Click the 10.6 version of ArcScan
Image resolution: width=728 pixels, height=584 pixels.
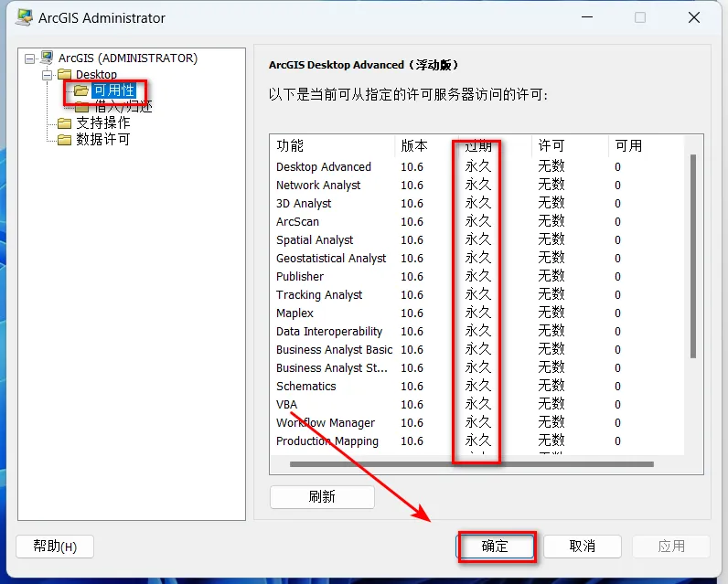click(412, 222)
